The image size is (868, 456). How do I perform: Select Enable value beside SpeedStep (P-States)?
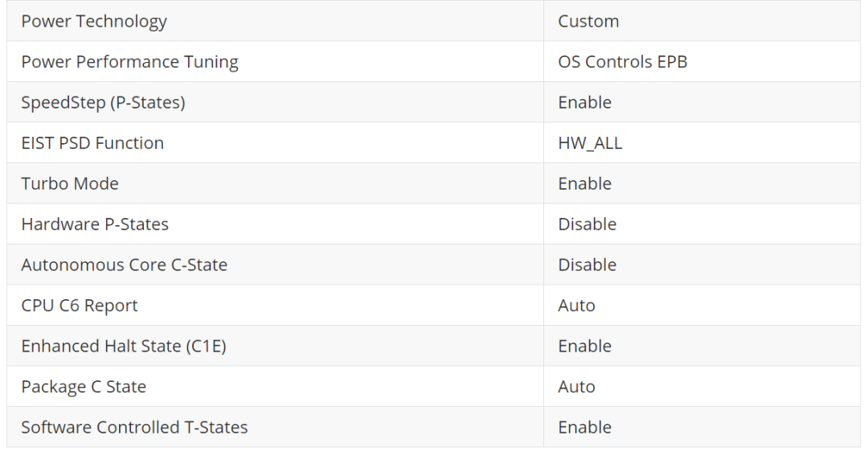tap(584, 103)
